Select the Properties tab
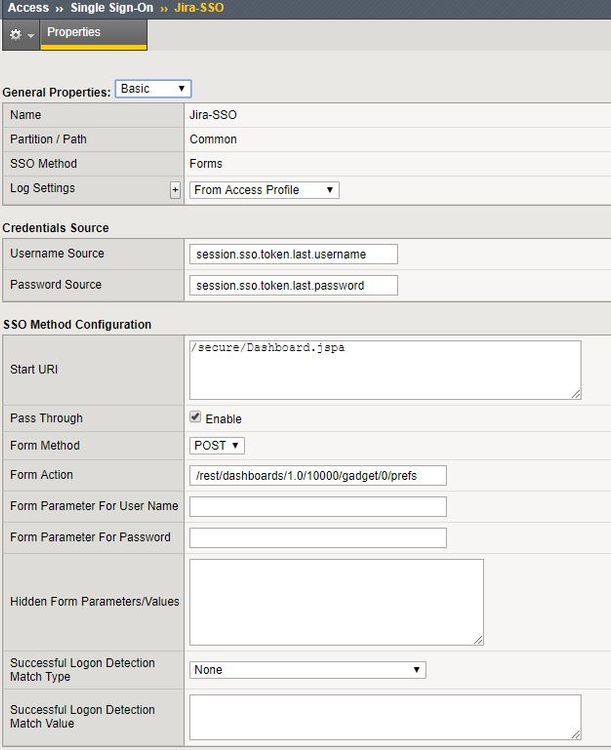 click(x=74, y=33)
